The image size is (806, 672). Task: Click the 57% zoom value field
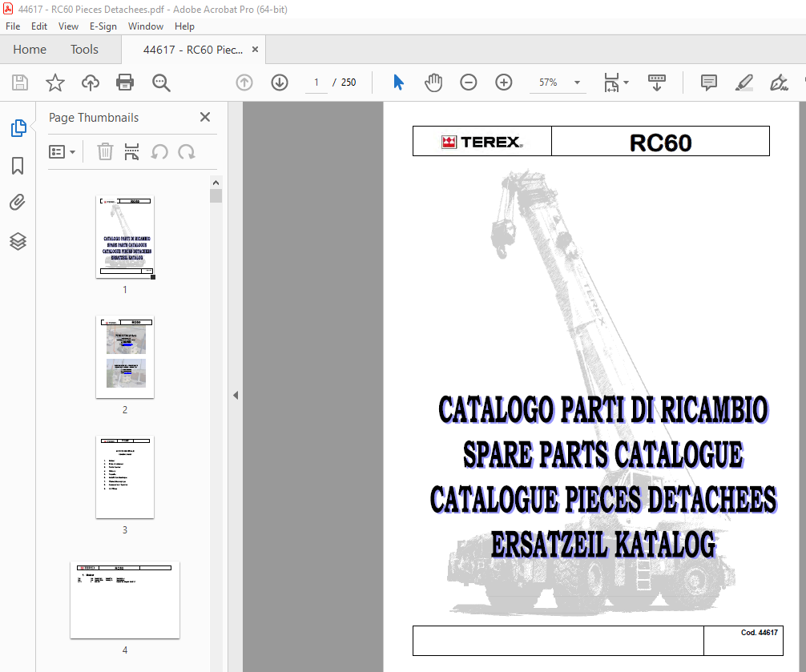[548, 82]
